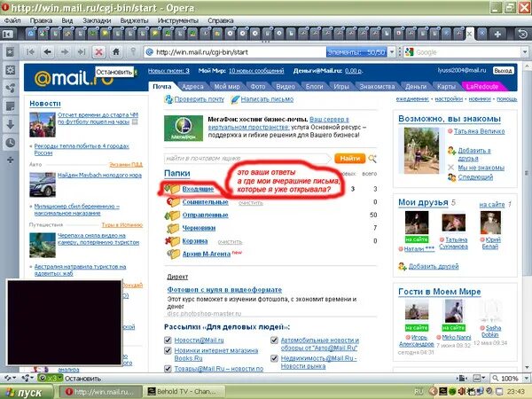532x399 pixels.
Task: Open the closed tabs trash icon
Action: pyautogui.click(x=522, y=34)
